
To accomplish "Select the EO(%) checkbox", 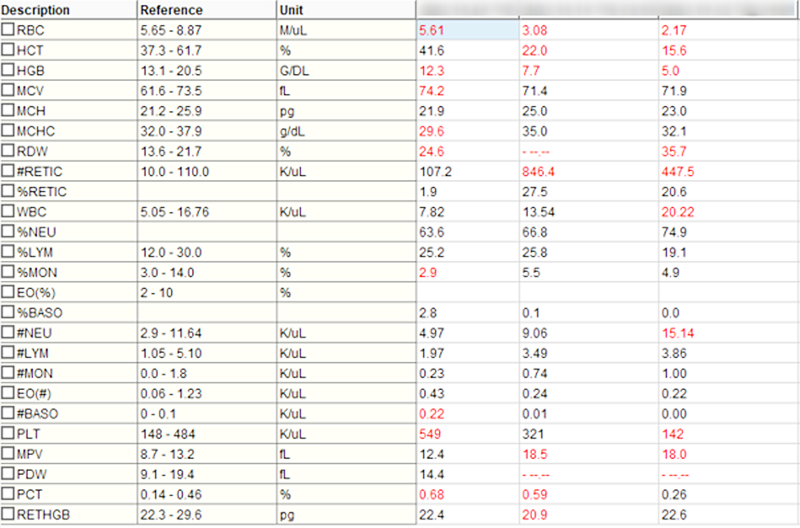I will tap(9, 293).
